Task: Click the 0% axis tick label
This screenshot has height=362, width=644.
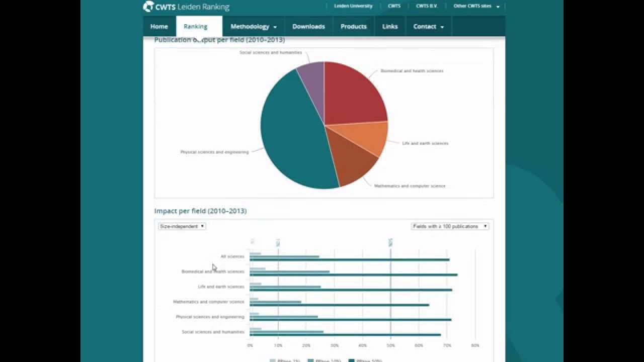Action: click(250, 345)
